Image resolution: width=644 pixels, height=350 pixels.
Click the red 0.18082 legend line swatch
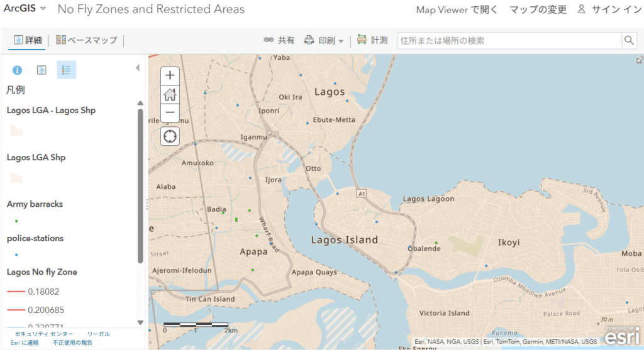coord(16,292)
